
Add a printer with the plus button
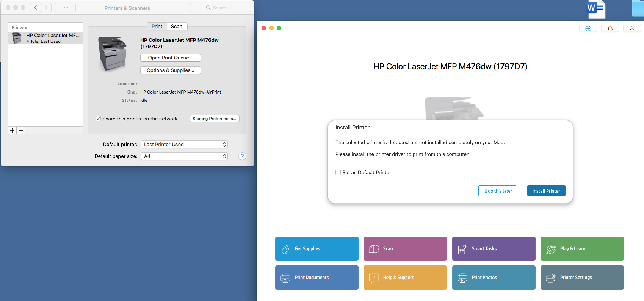(13, 130)
